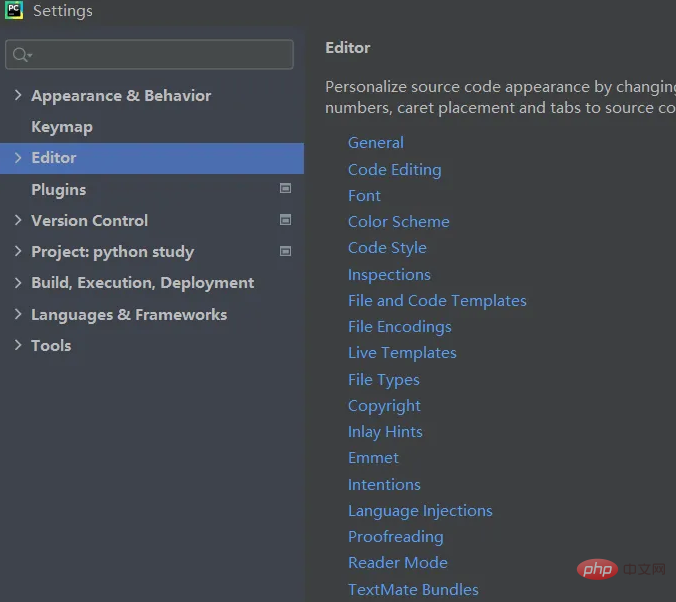
Task: Open the Inlay Hints link
Action: [x=385, y=432]
